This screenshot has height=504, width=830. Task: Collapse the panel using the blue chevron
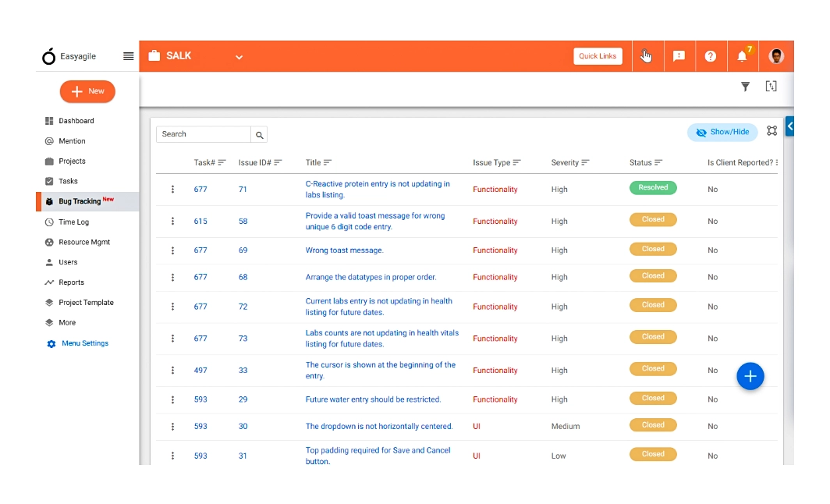tap(789, 126)
